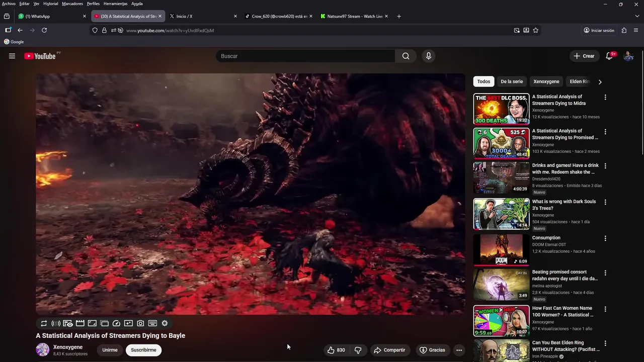Open the list all tabs dropdown
The height and width of the screenshot is (362, 644).
pos(637,16)
